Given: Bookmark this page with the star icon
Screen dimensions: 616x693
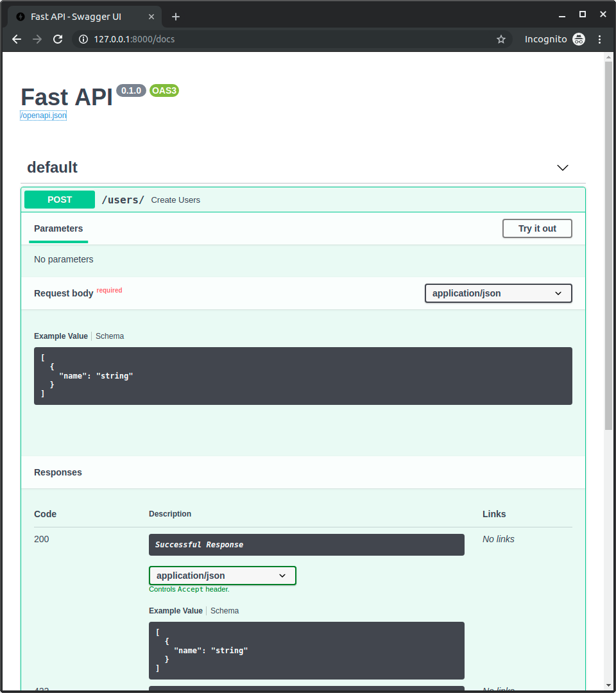Looking at the screenshot, I should (x=501, y=39).
